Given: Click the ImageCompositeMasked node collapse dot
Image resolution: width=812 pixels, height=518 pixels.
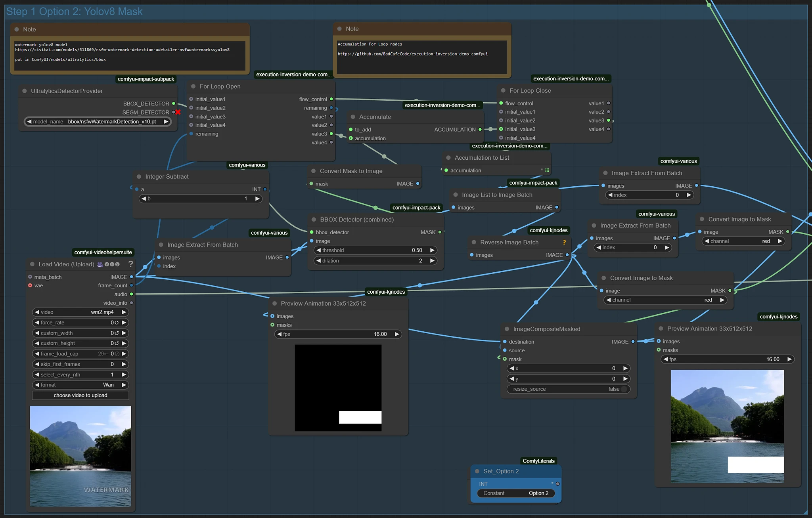Looking at the screenshot, I should pyautogui.click(x=507, y=329).
